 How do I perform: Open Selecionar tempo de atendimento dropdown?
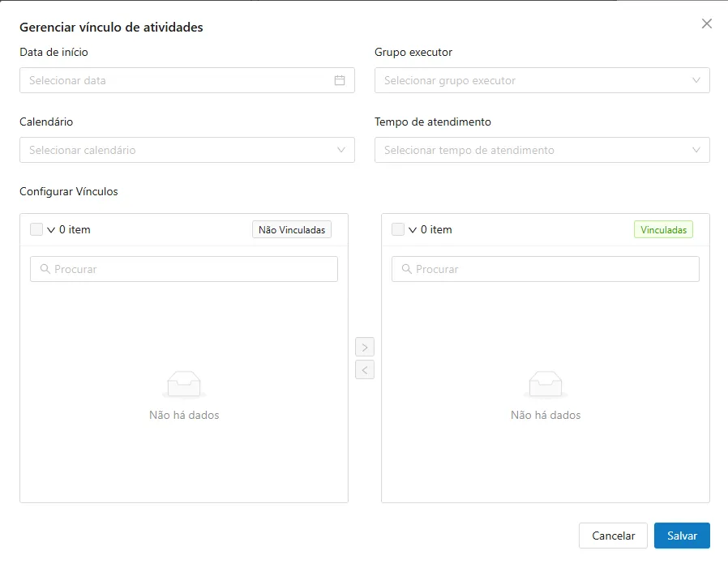(542, 150)
